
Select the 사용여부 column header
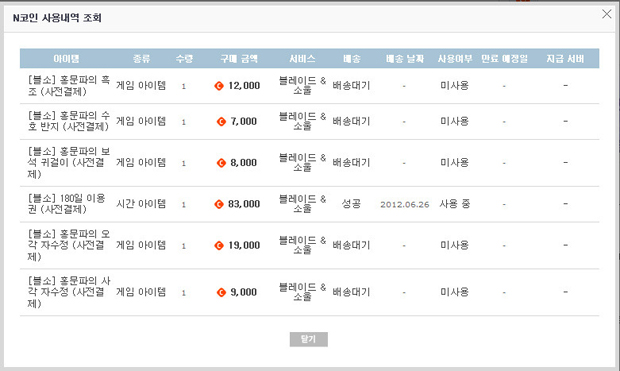click(x=455, y=59)
